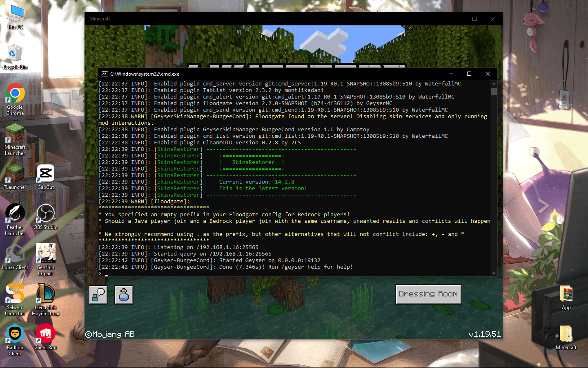Select the Minecraft folder on the desktop
Image resolution: width=588 pixels, height=368 pixels.
[566, 338]
